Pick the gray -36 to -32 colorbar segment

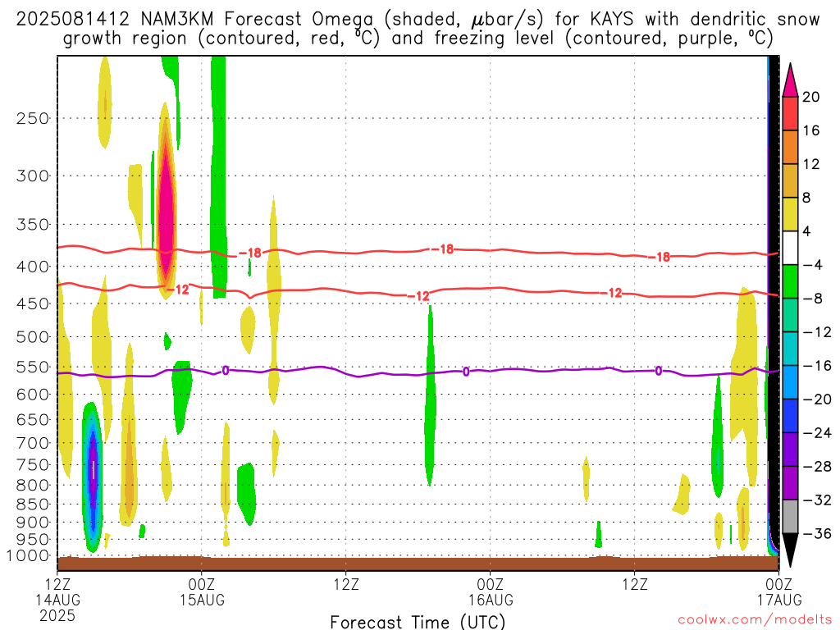click(790, 517)
